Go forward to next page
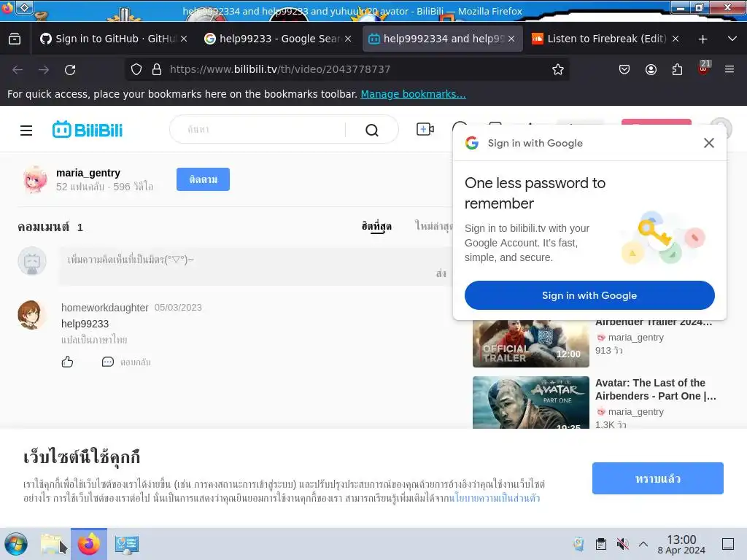 click(44, 70)
